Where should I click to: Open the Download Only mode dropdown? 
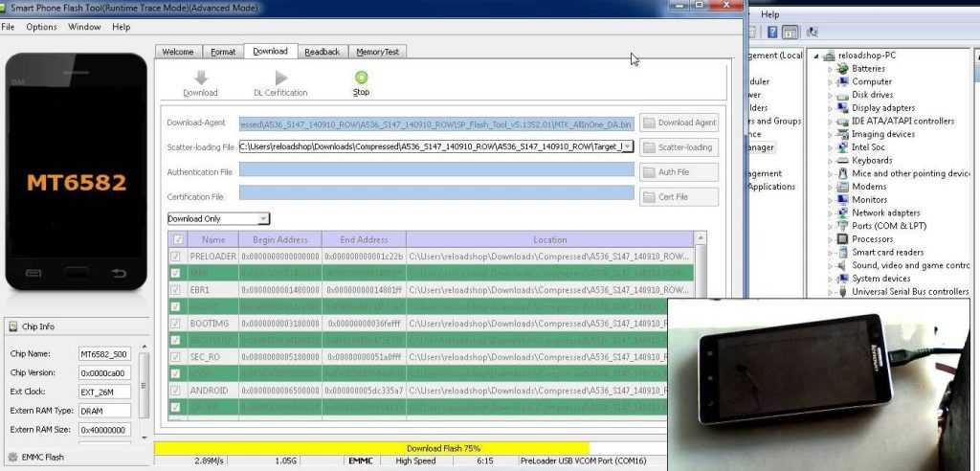tap(264, 219)
